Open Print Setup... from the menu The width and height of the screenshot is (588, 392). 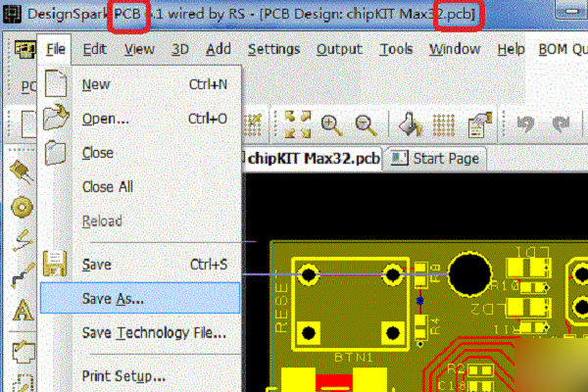(140, 376)
